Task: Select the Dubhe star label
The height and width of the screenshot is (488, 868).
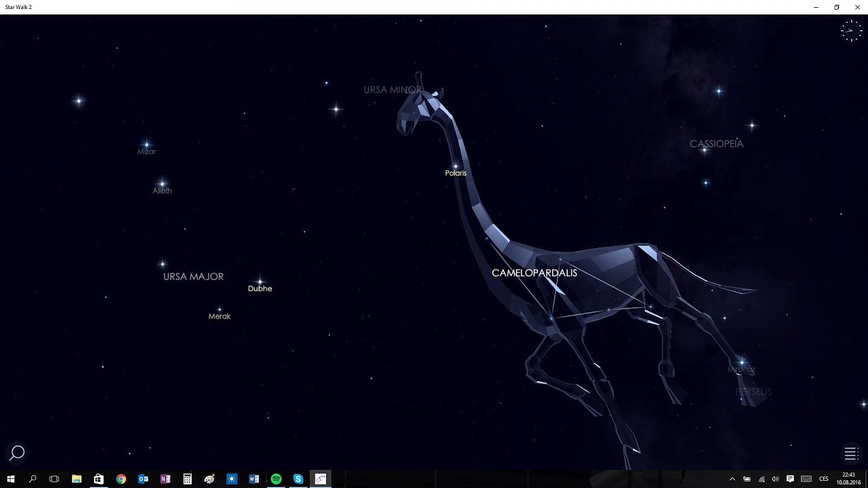Action: click(260, 289)
